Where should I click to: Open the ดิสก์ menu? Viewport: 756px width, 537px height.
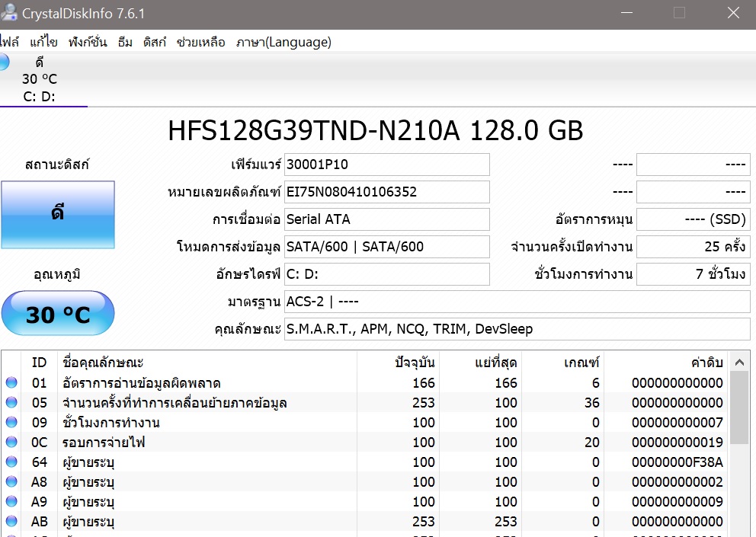point(154,43)
